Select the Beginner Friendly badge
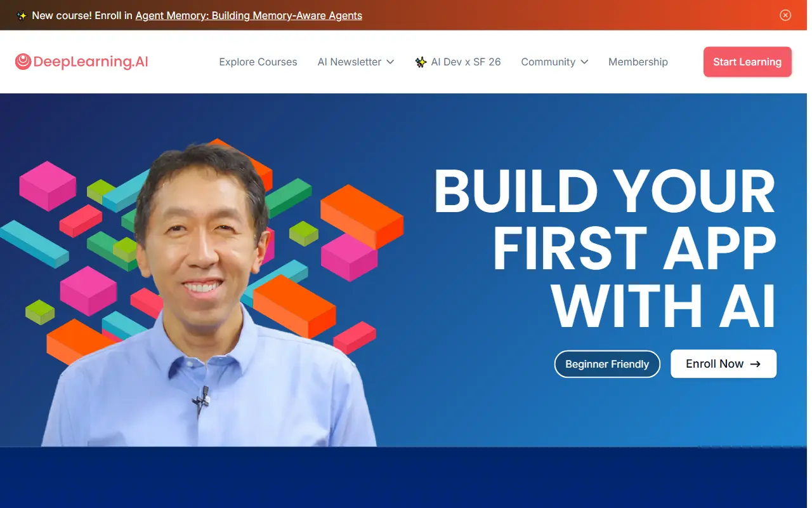 tap(607, 364)
